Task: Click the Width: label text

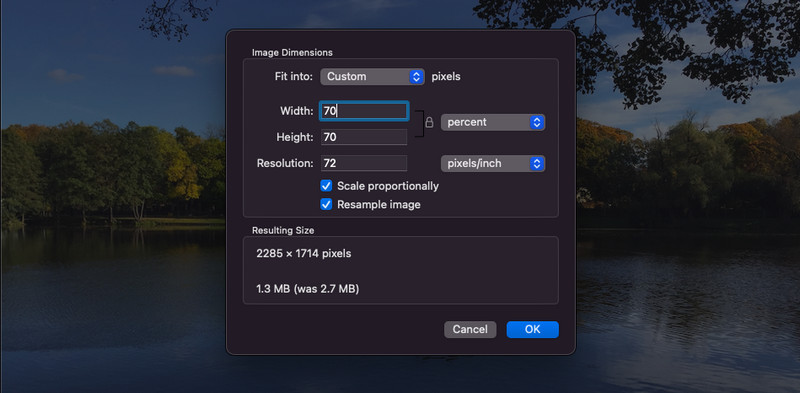Action: pos(296,111)
